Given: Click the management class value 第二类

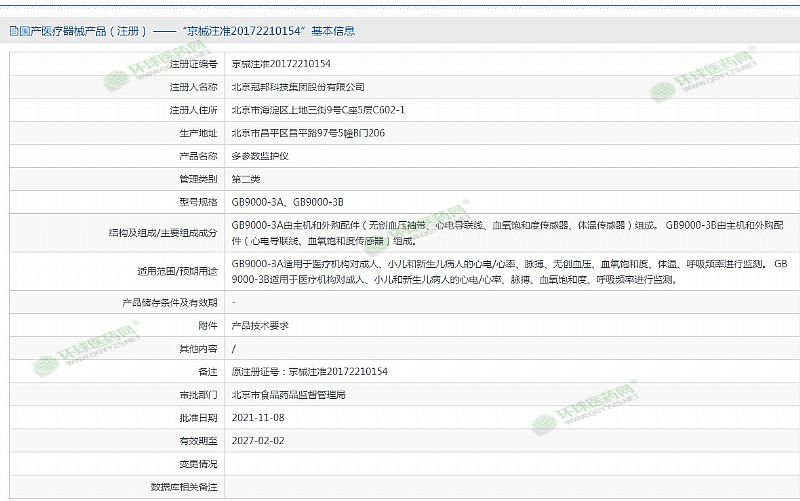Looking at the screenshot, I should point(246,179).
